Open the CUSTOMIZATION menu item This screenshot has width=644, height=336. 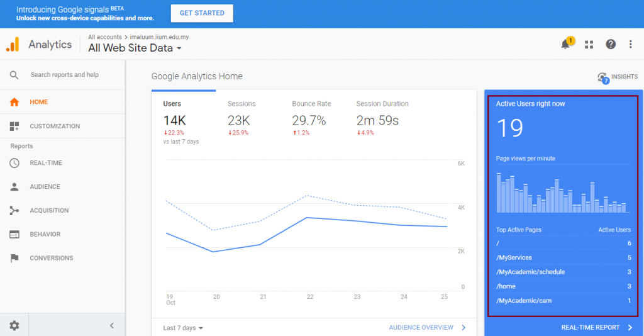tap(62, 126)
